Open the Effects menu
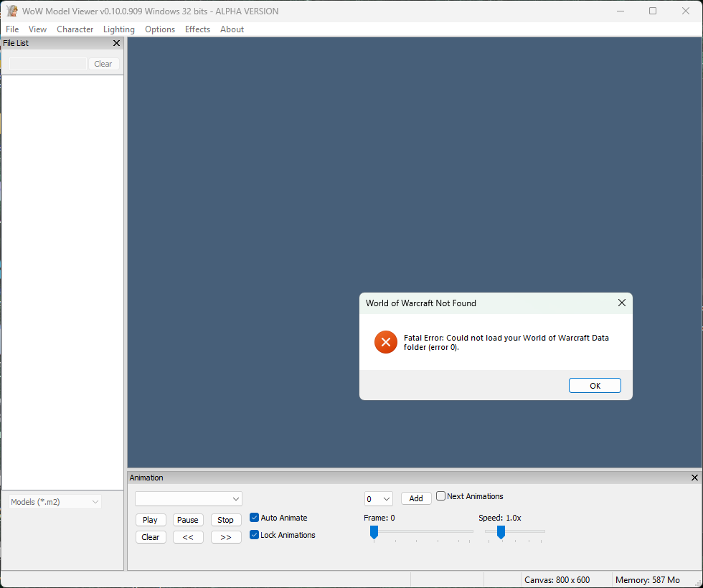Screen dimensions: 703x588 point(197,29)
